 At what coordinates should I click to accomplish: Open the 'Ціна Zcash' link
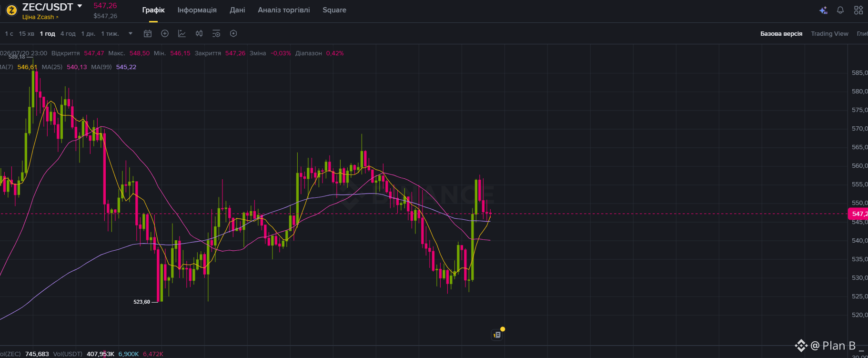(40, 17)
